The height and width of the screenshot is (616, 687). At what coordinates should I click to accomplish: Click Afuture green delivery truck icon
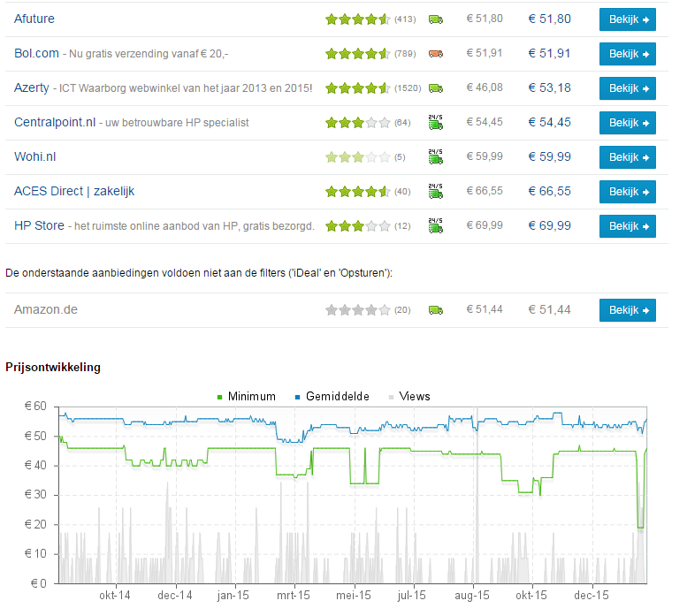pos(436,19)
